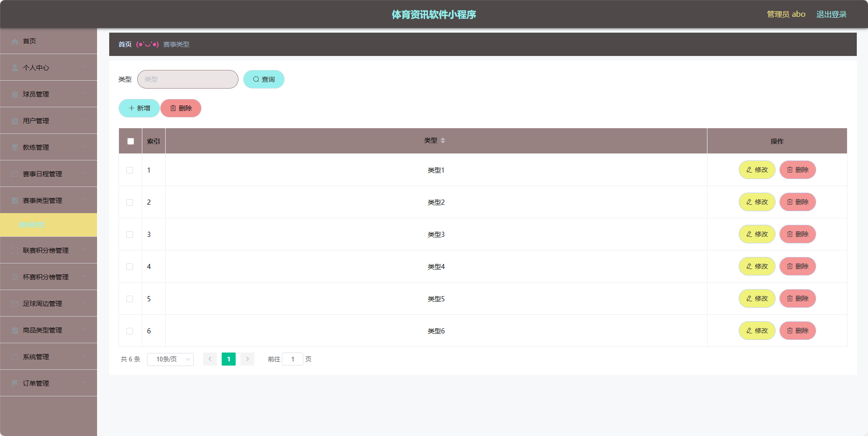Check the checkbox for row 类型4
This screenshot has height=436, width=868.
click(x=130, y=267)
